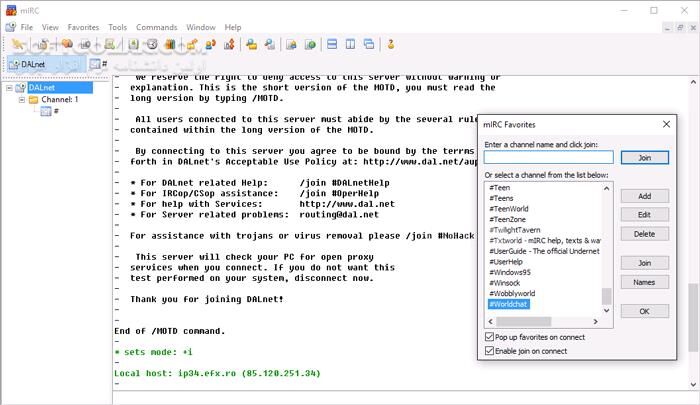Focus the channel name input field

click(x=548, y=157)
